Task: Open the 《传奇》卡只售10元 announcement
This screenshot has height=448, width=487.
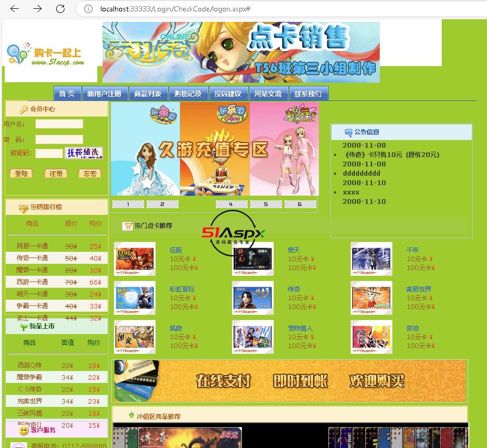Action: (391, 155)
